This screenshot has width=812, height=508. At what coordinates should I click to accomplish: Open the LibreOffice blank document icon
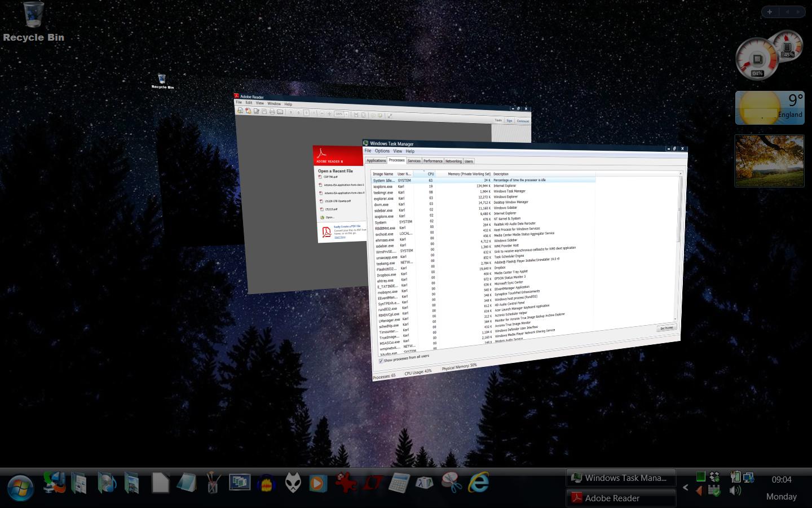[160, 483]
